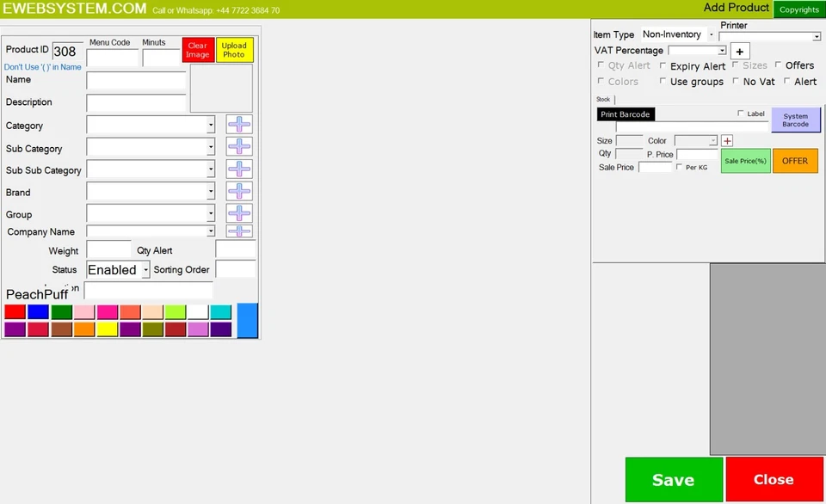Click the plus icon next to VAT Percentage
This screenshot has width=826, height=504.
pyautogui.click(x=739, y=51)
